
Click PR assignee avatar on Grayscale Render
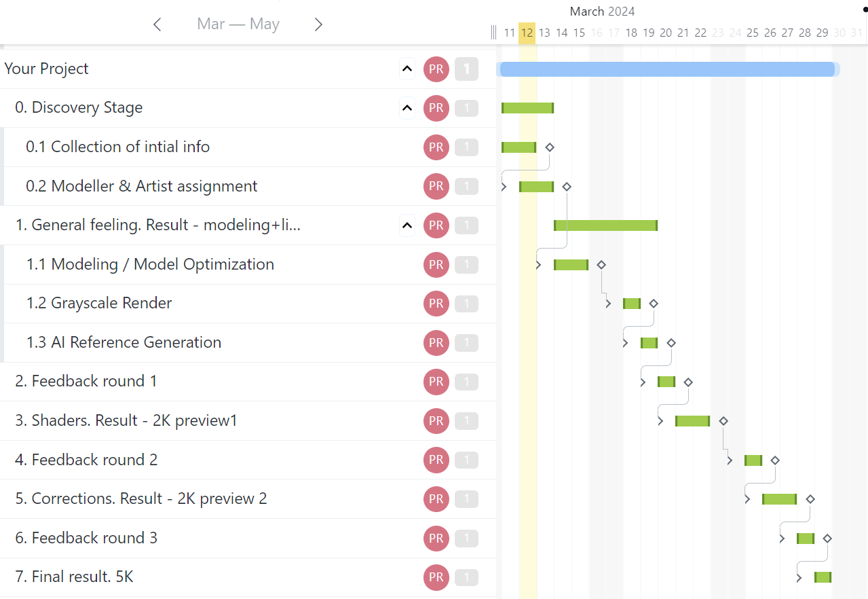436,304
